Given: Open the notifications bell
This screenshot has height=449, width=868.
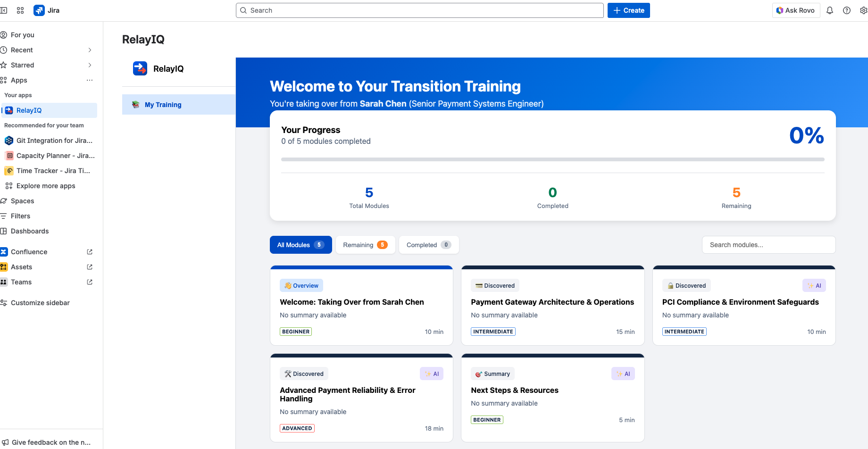Looking at the screenshot, I should click(830, 10).
